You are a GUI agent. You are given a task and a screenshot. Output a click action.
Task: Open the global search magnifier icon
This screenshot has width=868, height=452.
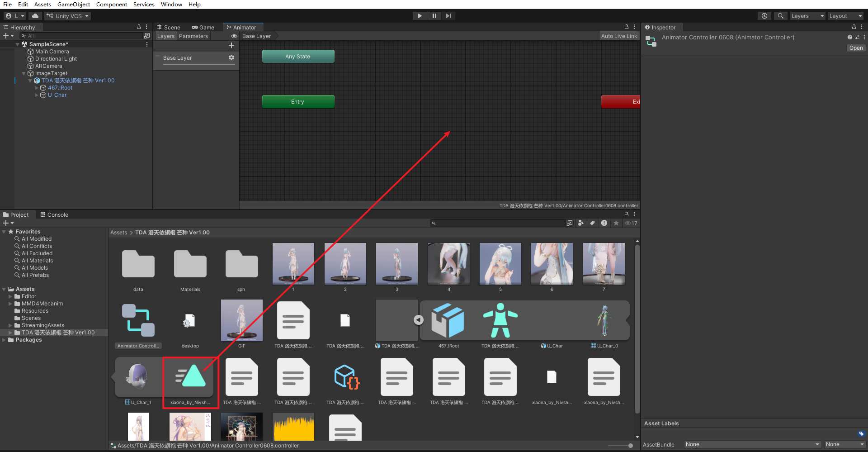click(780, 16)
